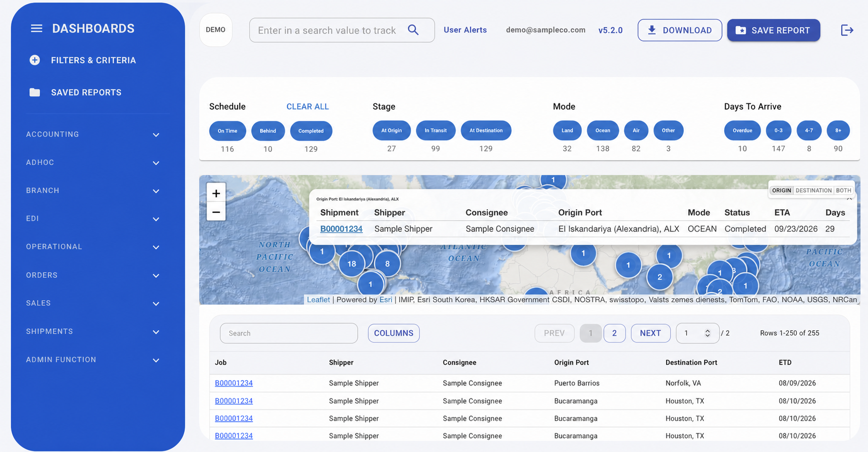
Task: Switch map view to Origin
Action: (782, 190)
